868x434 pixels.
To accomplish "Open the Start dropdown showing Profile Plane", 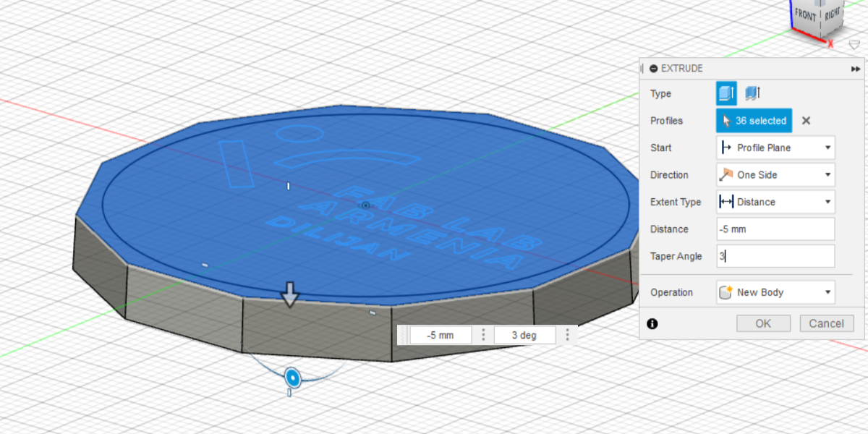I will 775,148.
